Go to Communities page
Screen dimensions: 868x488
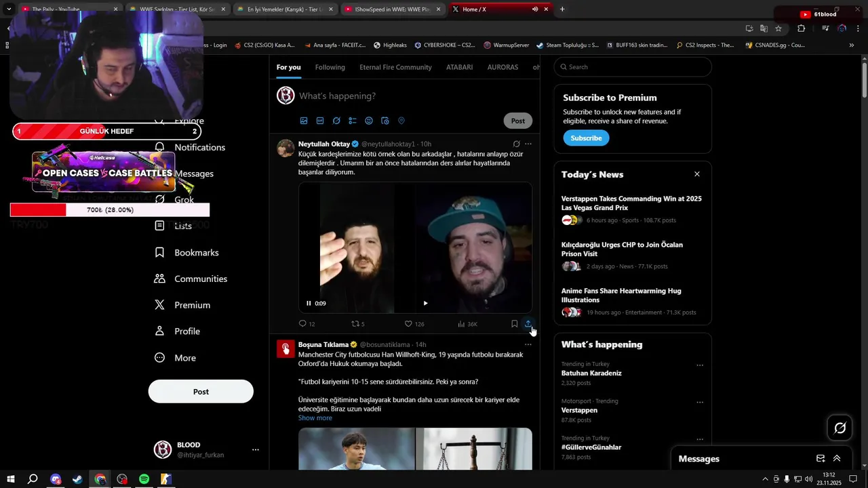[191, 279]
